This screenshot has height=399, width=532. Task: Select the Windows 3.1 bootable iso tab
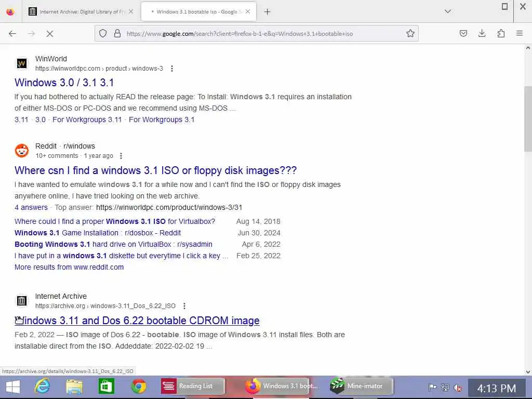point(198,11)
